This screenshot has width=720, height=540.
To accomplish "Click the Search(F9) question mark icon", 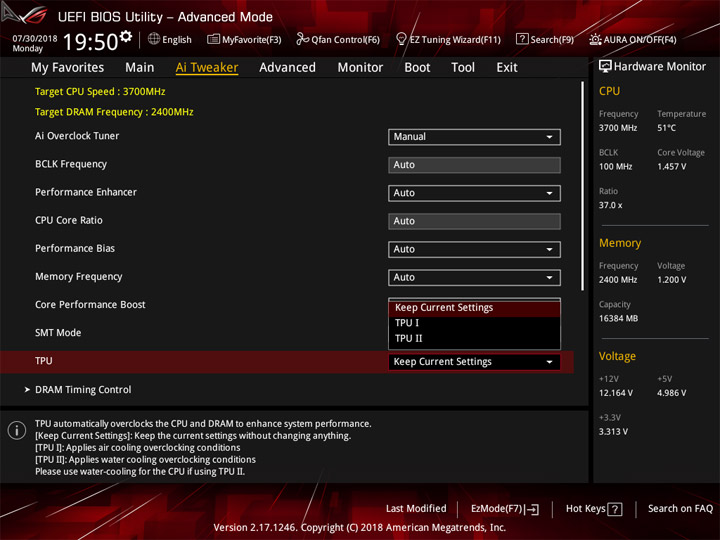I will pos(522,39).
